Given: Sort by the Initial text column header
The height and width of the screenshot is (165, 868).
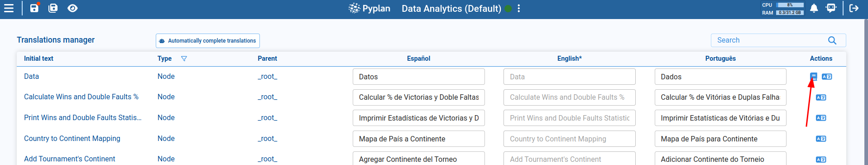Looking at the screenshot, I should (x=38, y=58).
